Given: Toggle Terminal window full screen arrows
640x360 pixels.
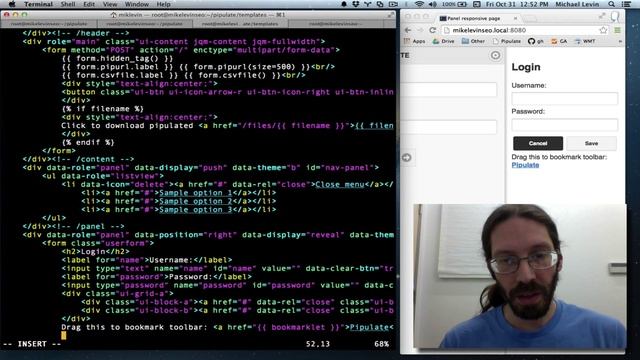Looking at the screenshot, I should click(391, 15).
